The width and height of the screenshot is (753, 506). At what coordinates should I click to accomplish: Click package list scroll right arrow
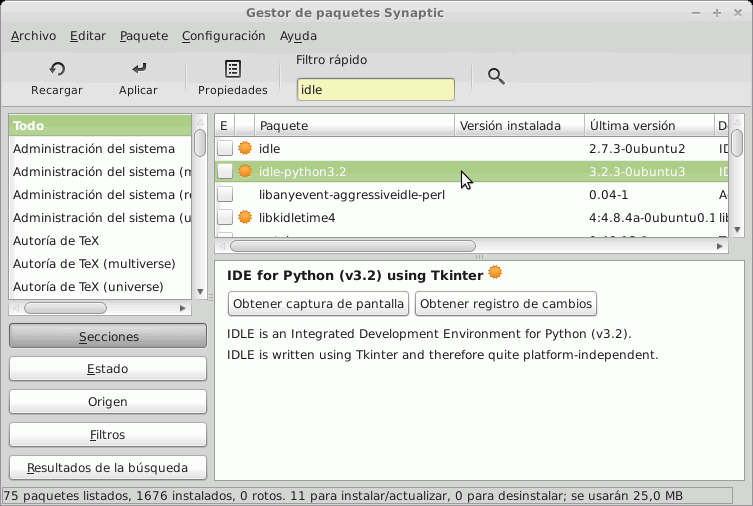coord(719,246)
